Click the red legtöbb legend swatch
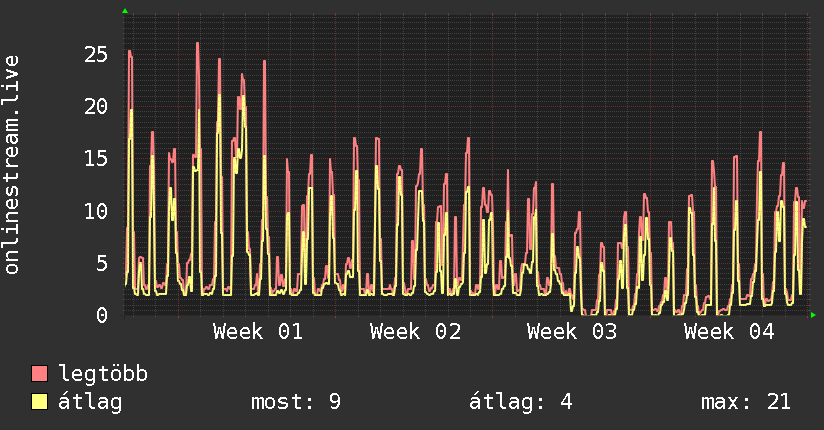Image resolution: width=824 pixels, height=430 pixels. click(39, 373)
